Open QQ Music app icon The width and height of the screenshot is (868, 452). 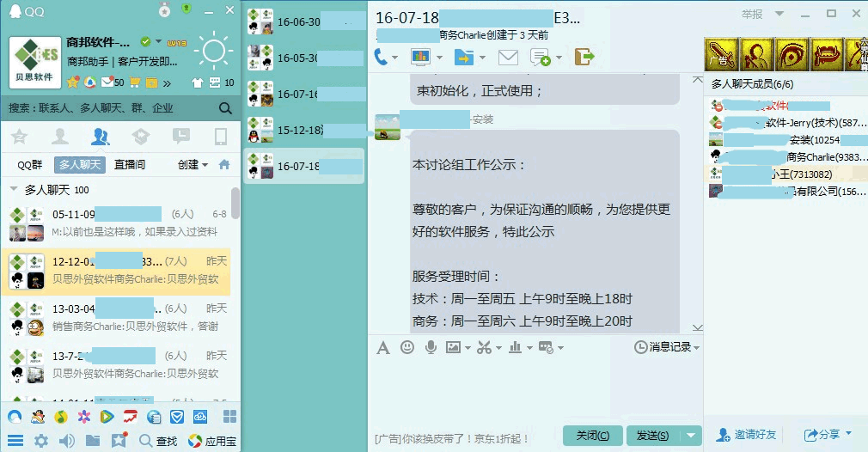coord(61,417)
